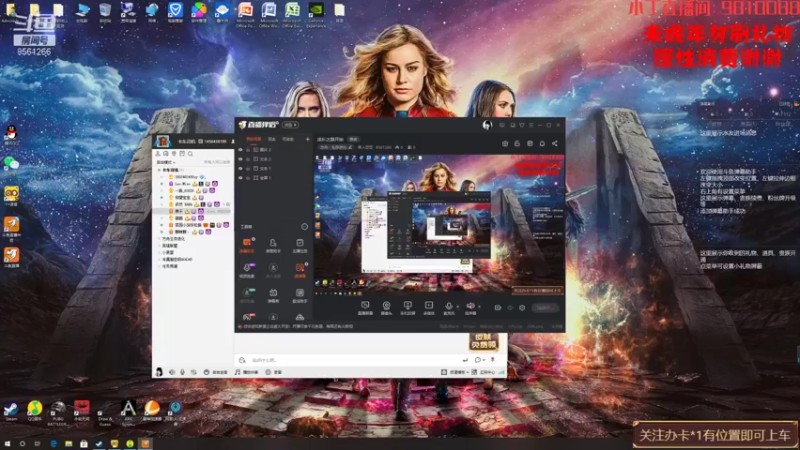Open Task View from the taskbar
Screen dimensions: 800x450
coord(37,444)
